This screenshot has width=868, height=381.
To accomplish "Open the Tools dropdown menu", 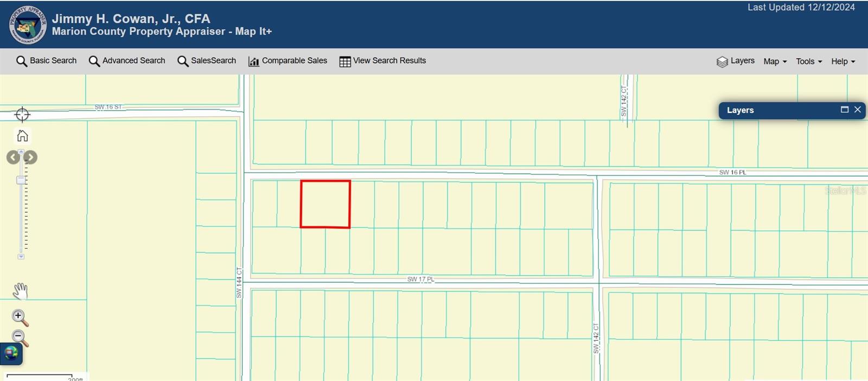I will pos(808,61).
